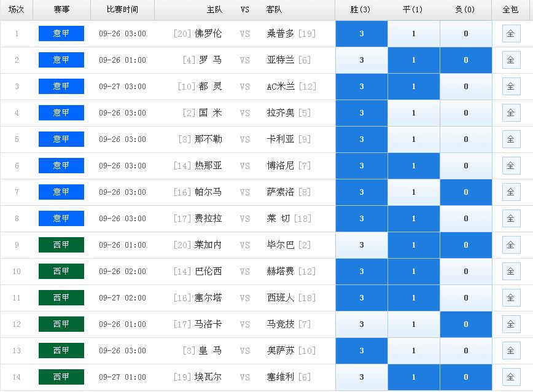
Task: Select win (3) for 佛罗伦 vs 桑普多
Action: pyautogui.click(x=361, y=34)
